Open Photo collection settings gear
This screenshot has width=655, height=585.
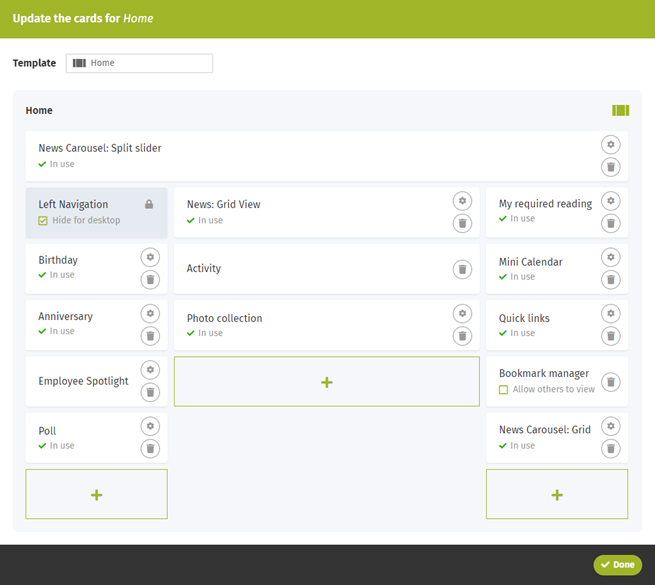pyautogui.click(x=462, y=314)
